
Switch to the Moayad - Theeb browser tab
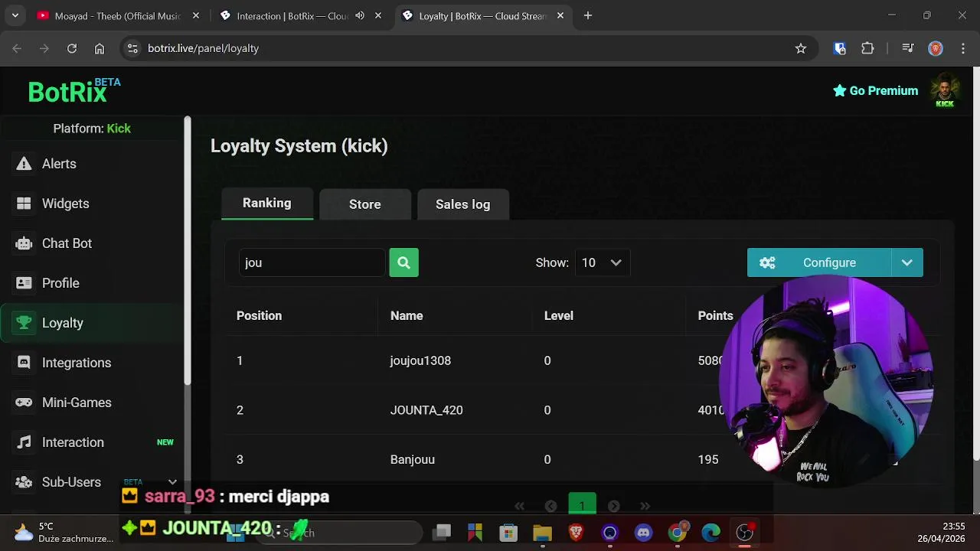click(x=119, y=15)
